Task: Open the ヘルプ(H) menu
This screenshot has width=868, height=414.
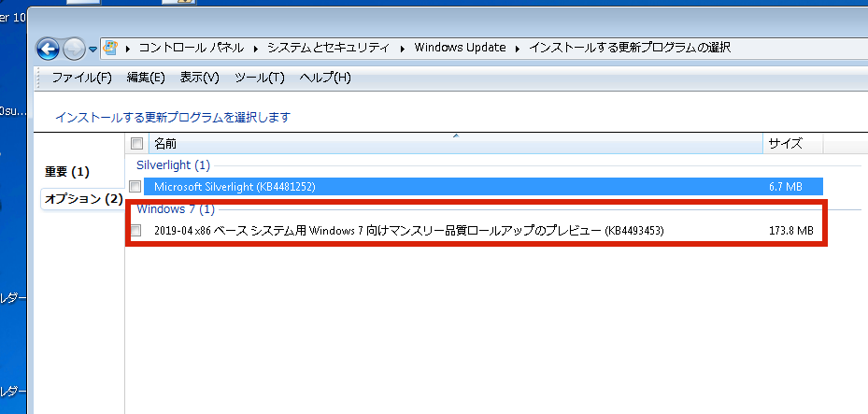Action: point(325,78)
